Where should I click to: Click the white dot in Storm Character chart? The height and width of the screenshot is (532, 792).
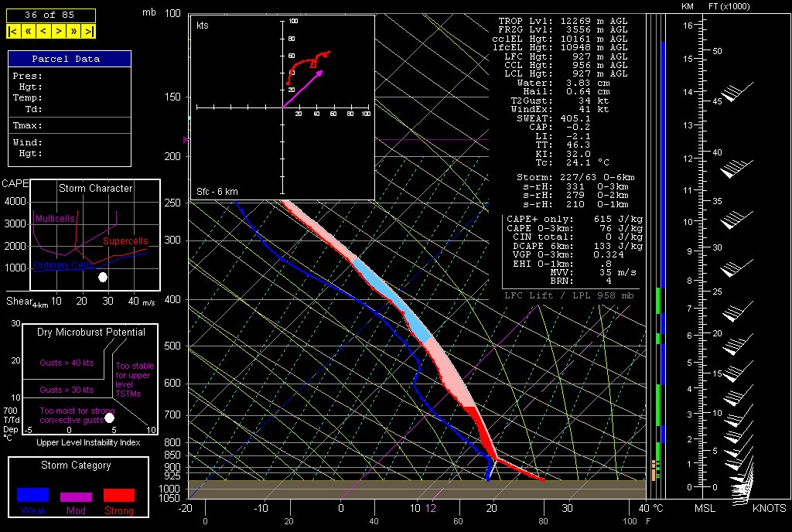pyautogui.click(x=103, y=277)
